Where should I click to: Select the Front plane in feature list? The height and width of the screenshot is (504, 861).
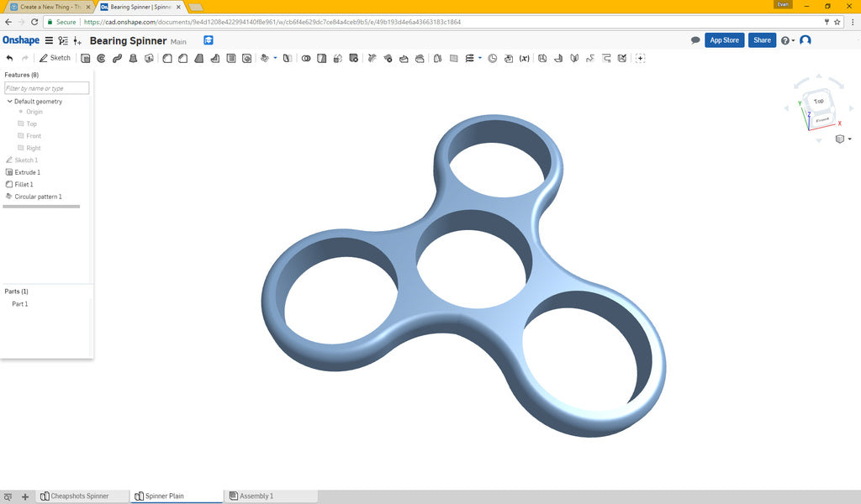[x=34, y=136]
